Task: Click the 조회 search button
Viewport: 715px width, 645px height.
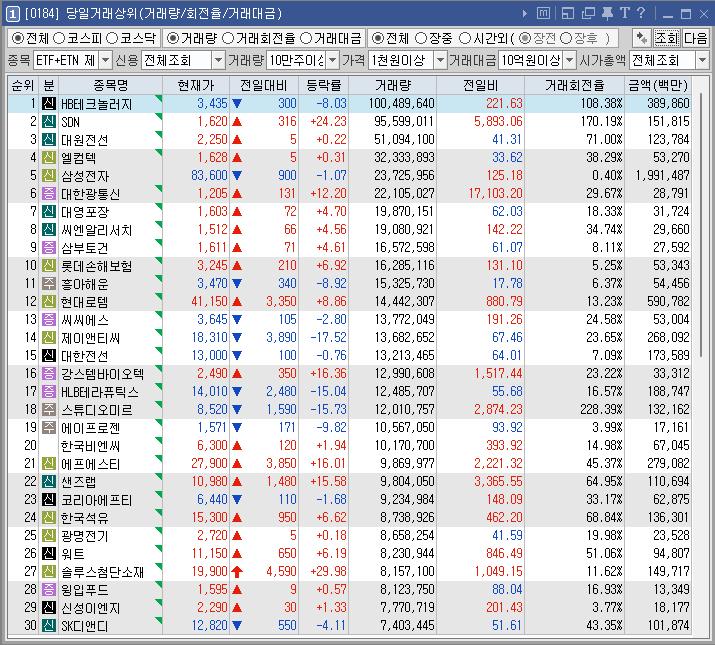Action: click(667, 38)
